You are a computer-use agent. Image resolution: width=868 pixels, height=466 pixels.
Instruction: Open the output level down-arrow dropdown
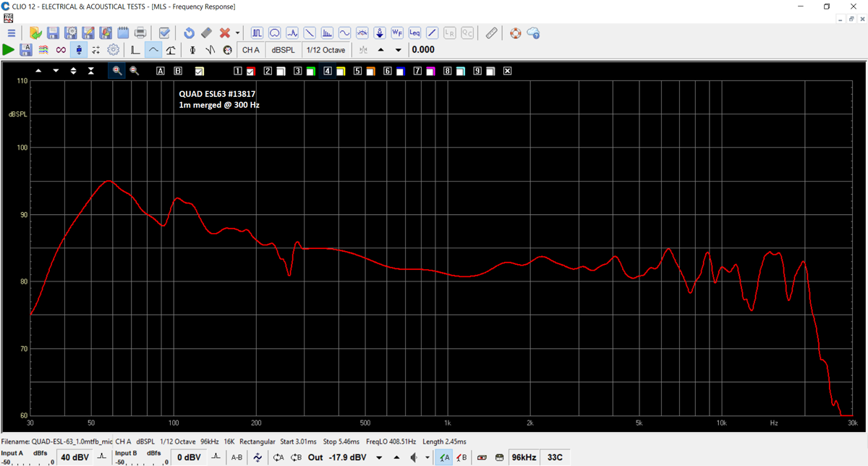(378, 457)
